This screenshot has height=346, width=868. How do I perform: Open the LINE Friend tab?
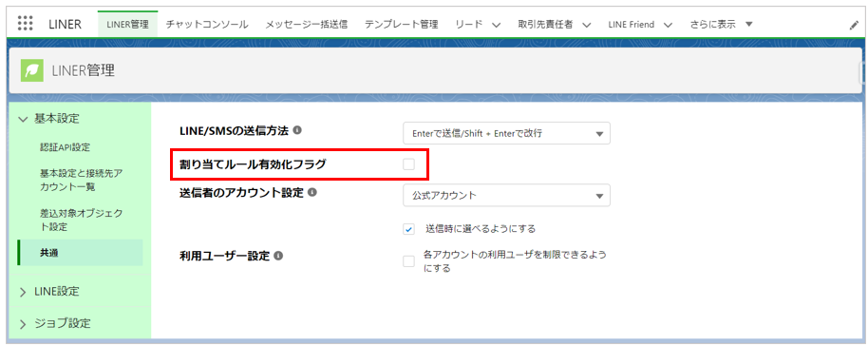tap(632, 25)
